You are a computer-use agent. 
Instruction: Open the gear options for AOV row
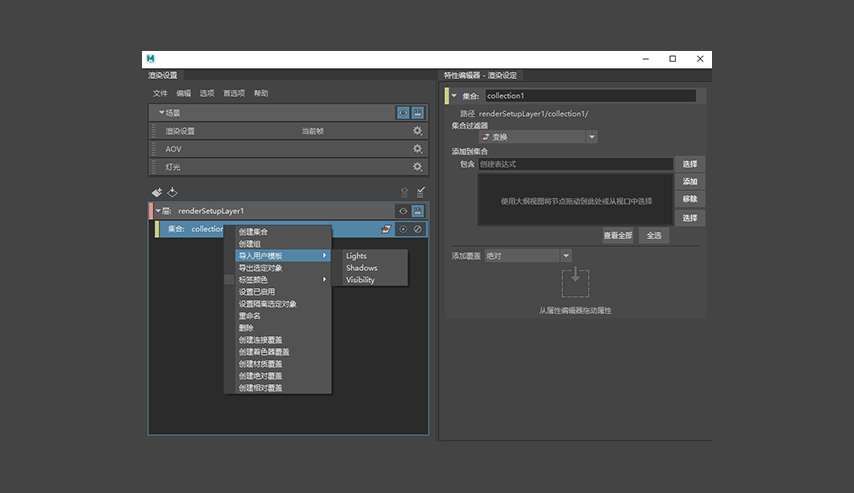point(417,149)
